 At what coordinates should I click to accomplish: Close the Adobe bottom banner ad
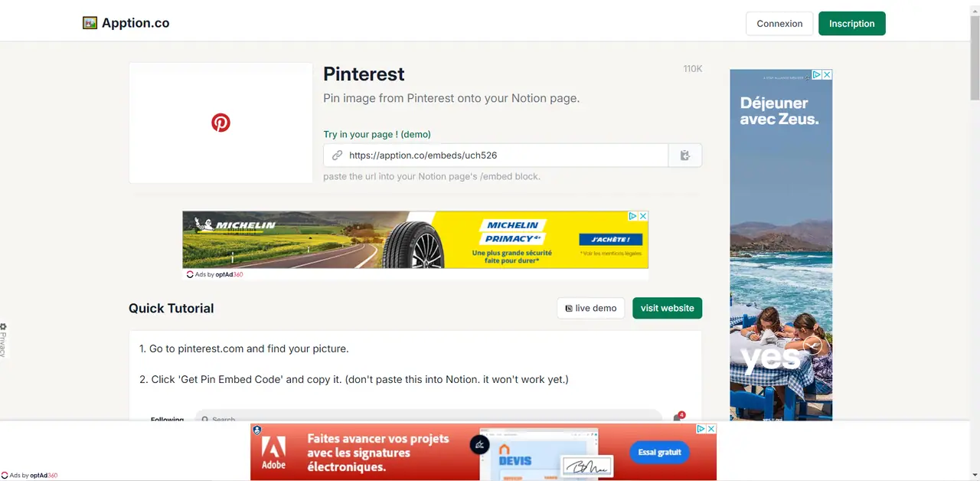coord(711,429)
